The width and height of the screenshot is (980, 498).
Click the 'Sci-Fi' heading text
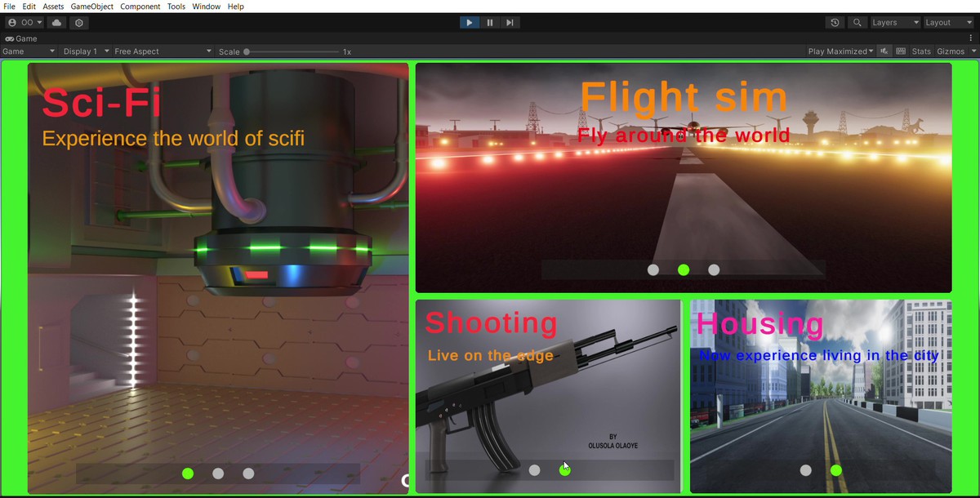coord(101,103)
